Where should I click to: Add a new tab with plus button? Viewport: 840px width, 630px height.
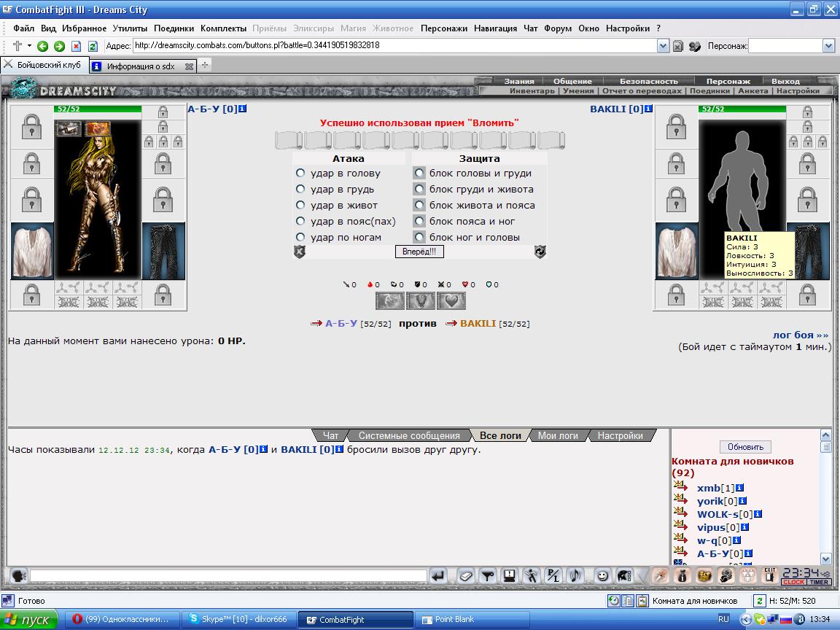[205, 66]
